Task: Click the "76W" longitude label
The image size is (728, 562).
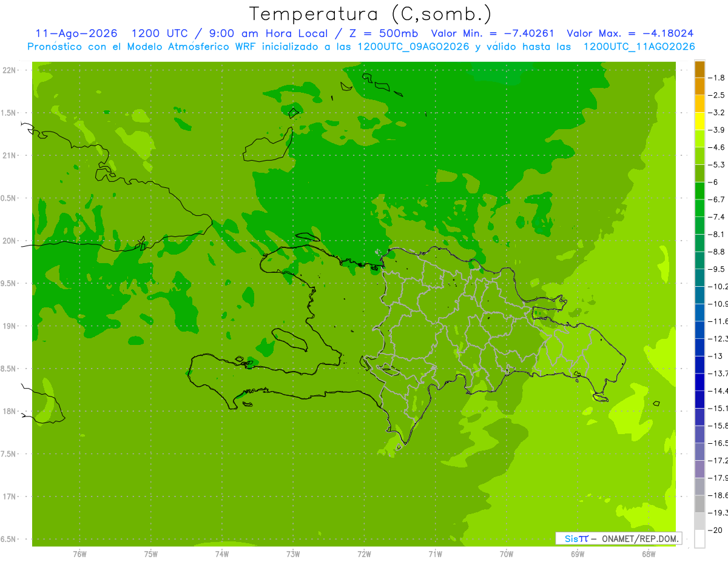Action: tap(79, 554)
